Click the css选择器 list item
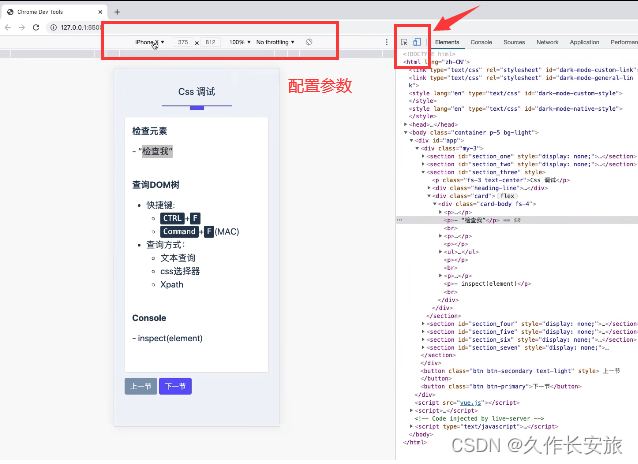The image size is (638, 464). [180, 271]
